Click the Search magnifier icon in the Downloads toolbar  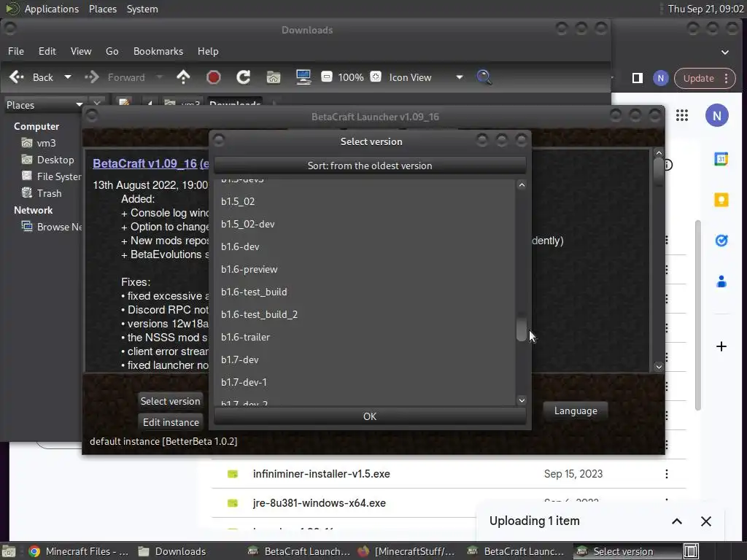[484, 77]
